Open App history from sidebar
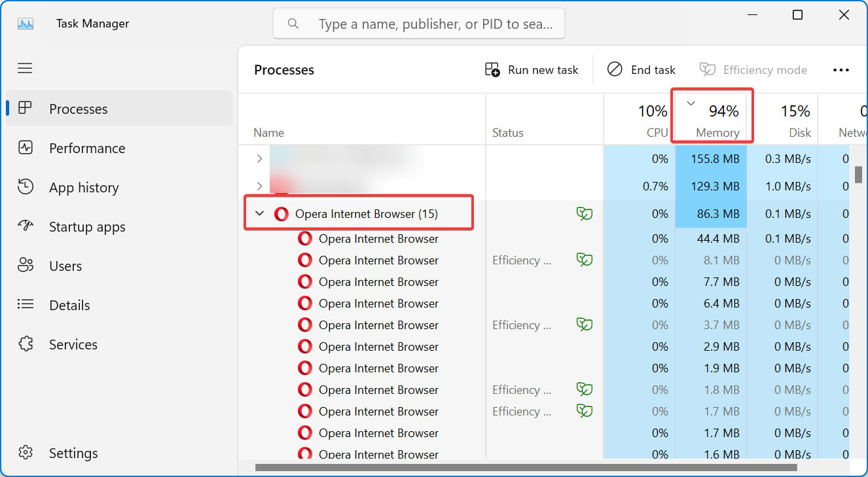The width and height of the screenshot is (868, 477). click(84, 188)
